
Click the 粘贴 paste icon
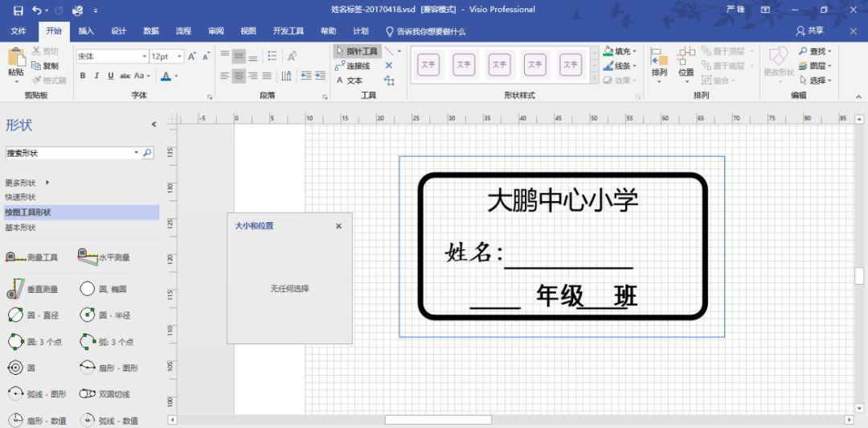point(15,60)
